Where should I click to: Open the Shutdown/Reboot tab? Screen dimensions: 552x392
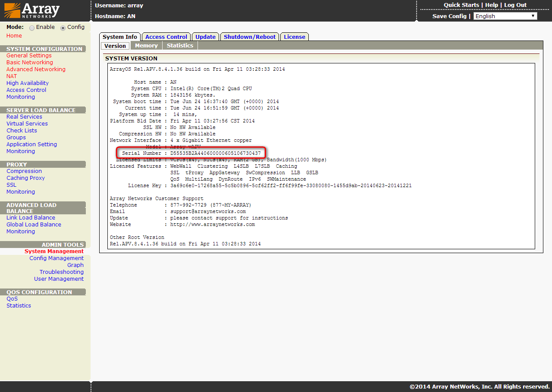[250, 37]
